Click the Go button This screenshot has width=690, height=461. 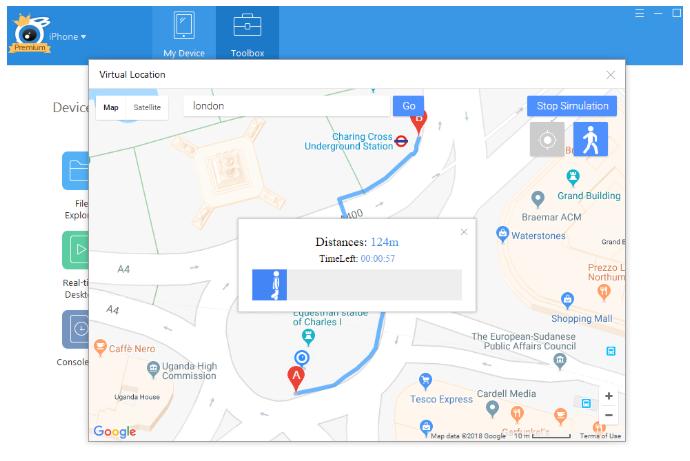[408, 106]
